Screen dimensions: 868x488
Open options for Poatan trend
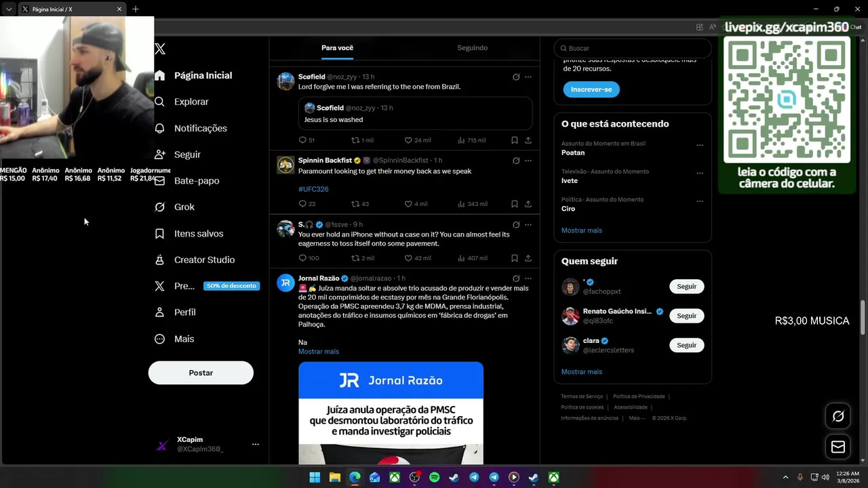(x=700, y=145)
